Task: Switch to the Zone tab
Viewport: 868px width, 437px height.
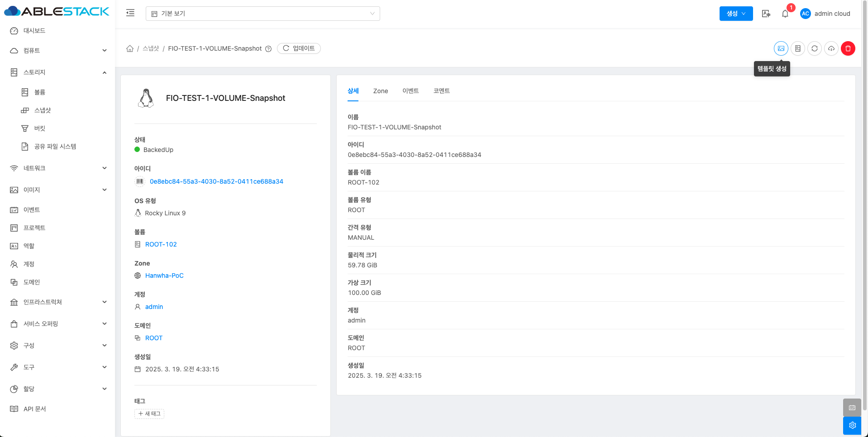Action: click(x=380, y=91)
